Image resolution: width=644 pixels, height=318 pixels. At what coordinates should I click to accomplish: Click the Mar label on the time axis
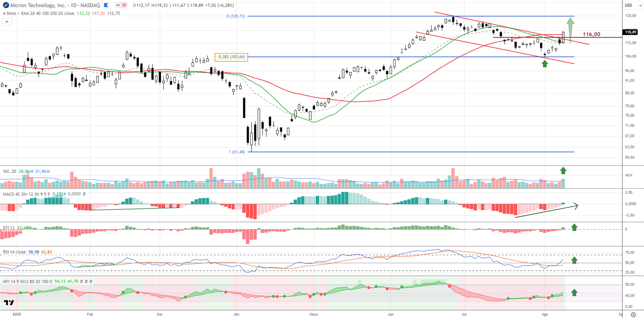coord(160,314)
